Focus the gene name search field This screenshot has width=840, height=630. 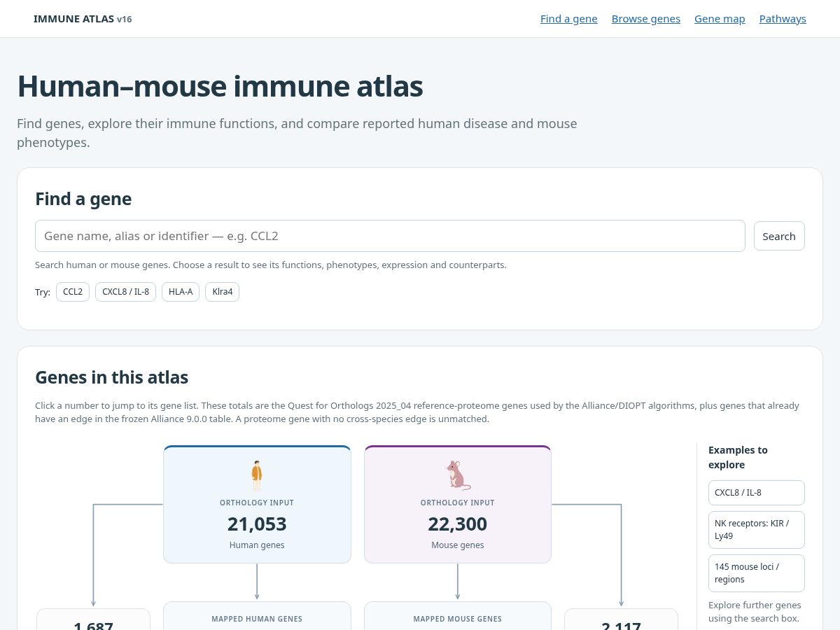click(x=390, y=236)
